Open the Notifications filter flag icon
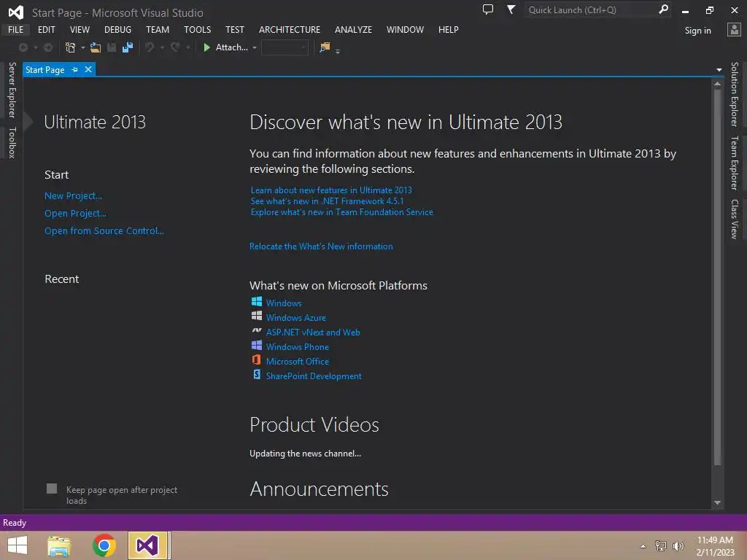Screen dimensions: 747x560 pos(511,9)
